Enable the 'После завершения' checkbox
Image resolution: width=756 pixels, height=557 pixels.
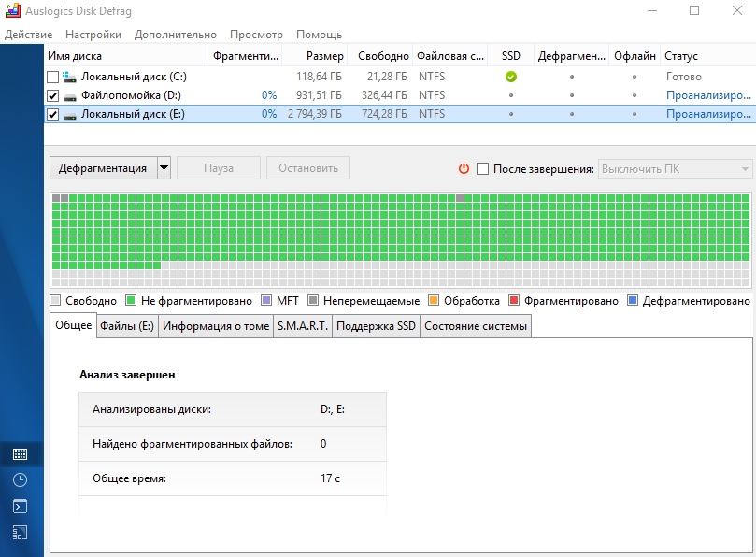(482, 169)
